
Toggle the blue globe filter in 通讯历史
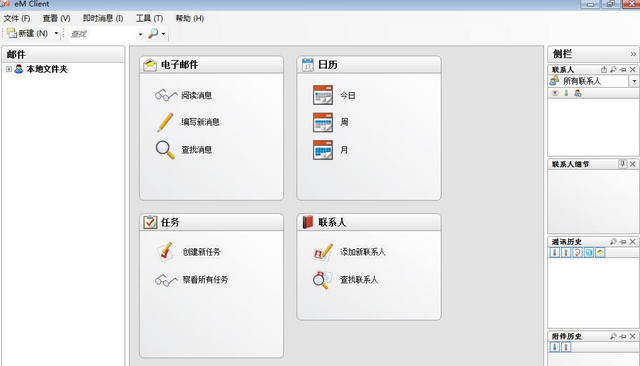pyautogui.click(x=589, y=253)
